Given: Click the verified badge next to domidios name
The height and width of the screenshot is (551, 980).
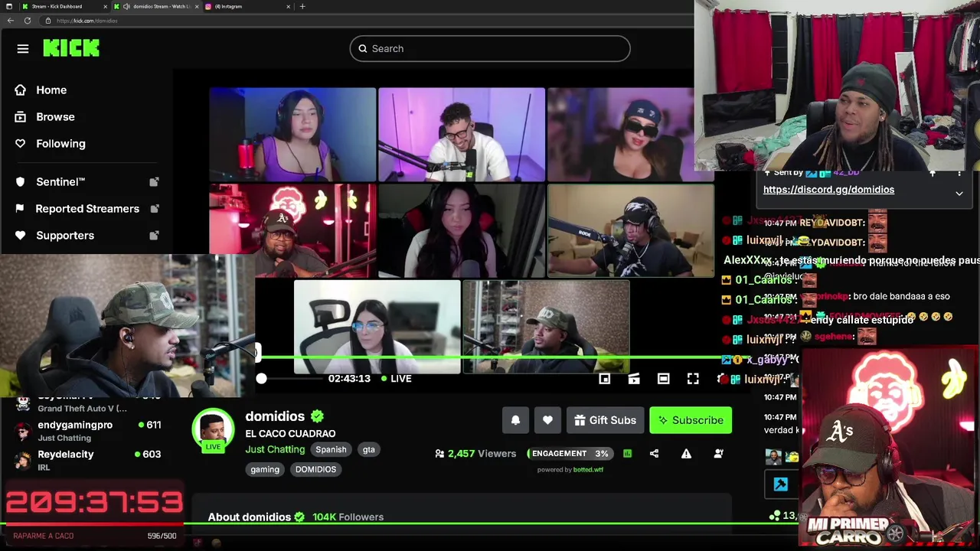Looking at the screenshot, I should pyautogui.click(x=317, y=416).
